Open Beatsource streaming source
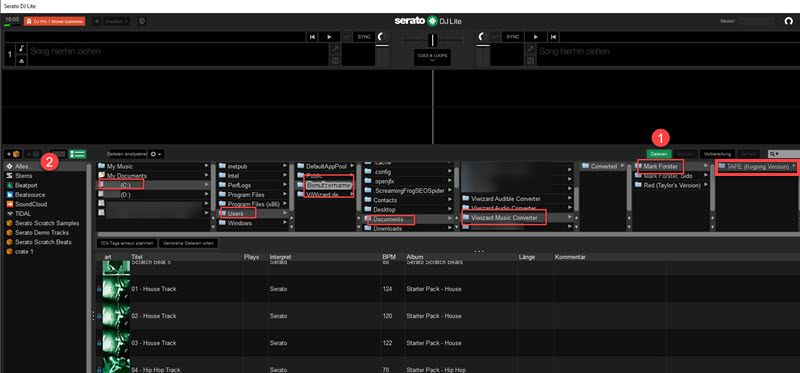This screenshot has height=373, width=800. point(46,195)
